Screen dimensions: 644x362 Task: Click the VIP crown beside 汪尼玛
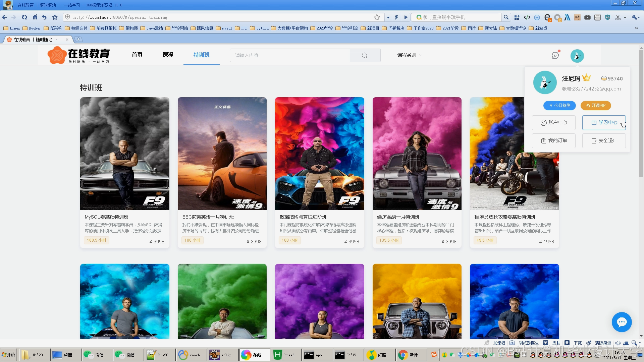[x=586, y=78]
